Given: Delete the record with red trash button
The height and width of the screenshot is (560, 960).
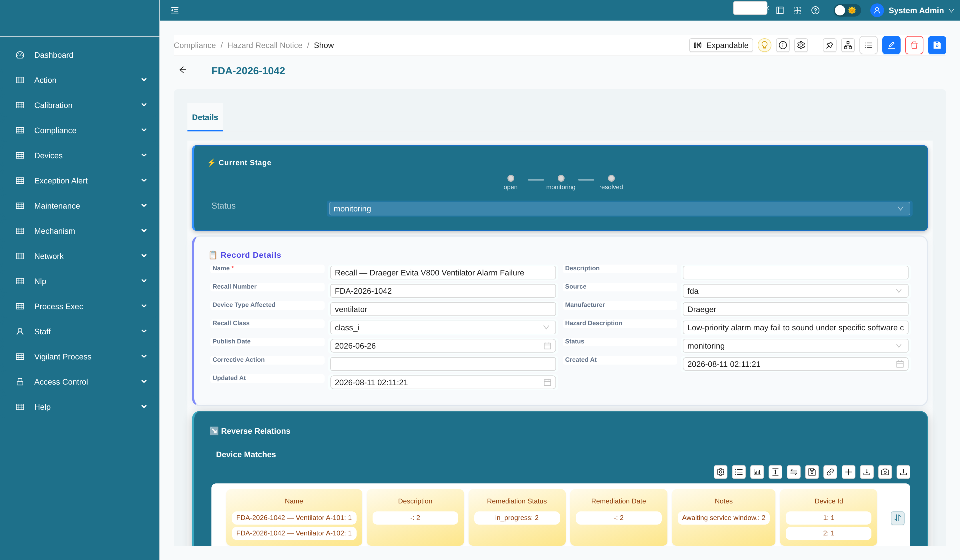Looking at the screenshot, I should tap(914, 45).
